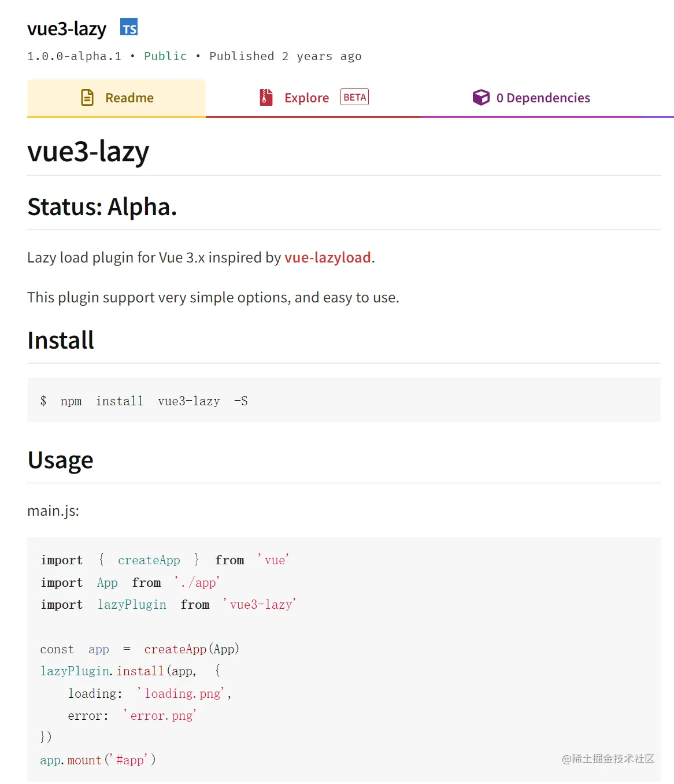Screen dimensions: 674x784
Task: Click the Dependencies cube icon
Action: pos(481,98)
